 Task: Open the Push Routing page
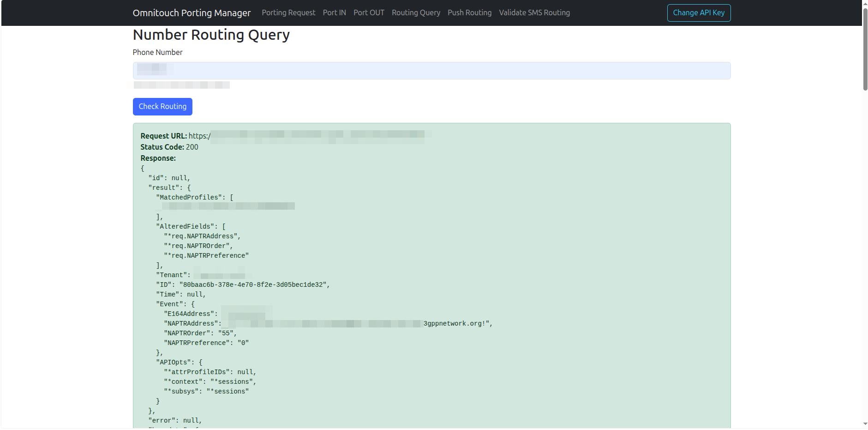(469, 13)
